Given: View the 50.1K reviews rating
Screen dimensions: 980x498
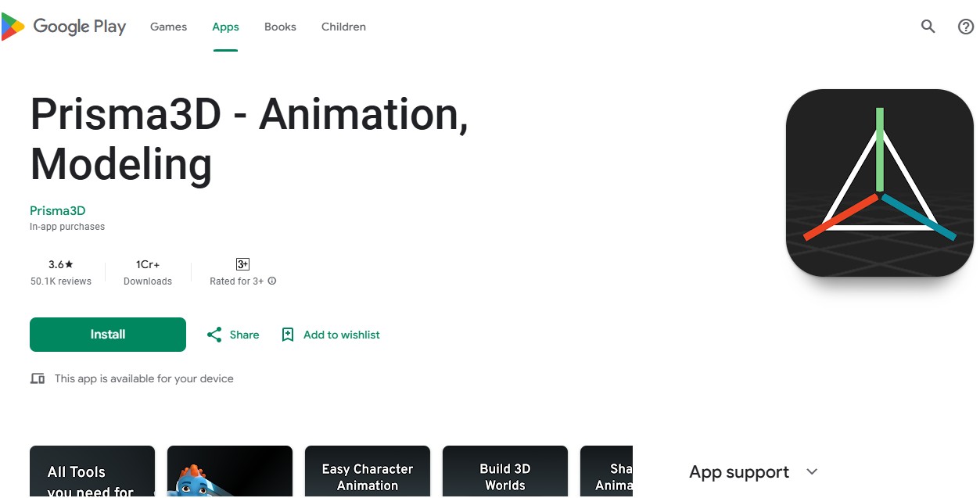Looking at the screenshot, I should coord(61,273).
